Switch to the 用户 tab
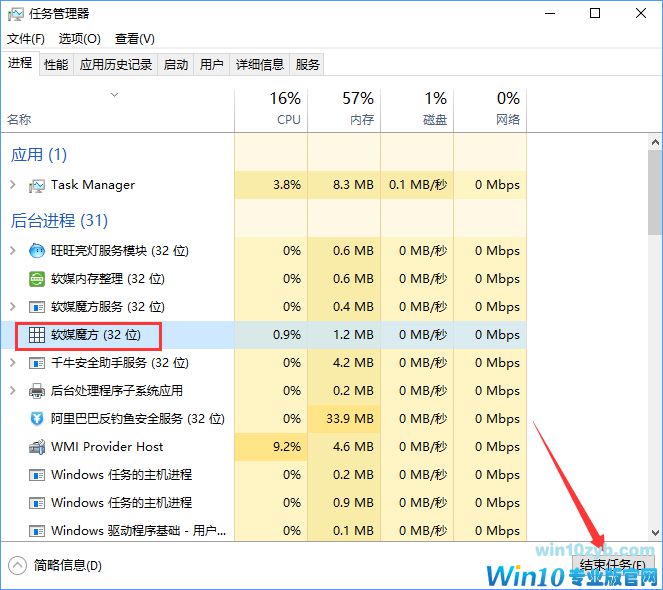Viewport: 663px width, 590px height. pos(211,65)
